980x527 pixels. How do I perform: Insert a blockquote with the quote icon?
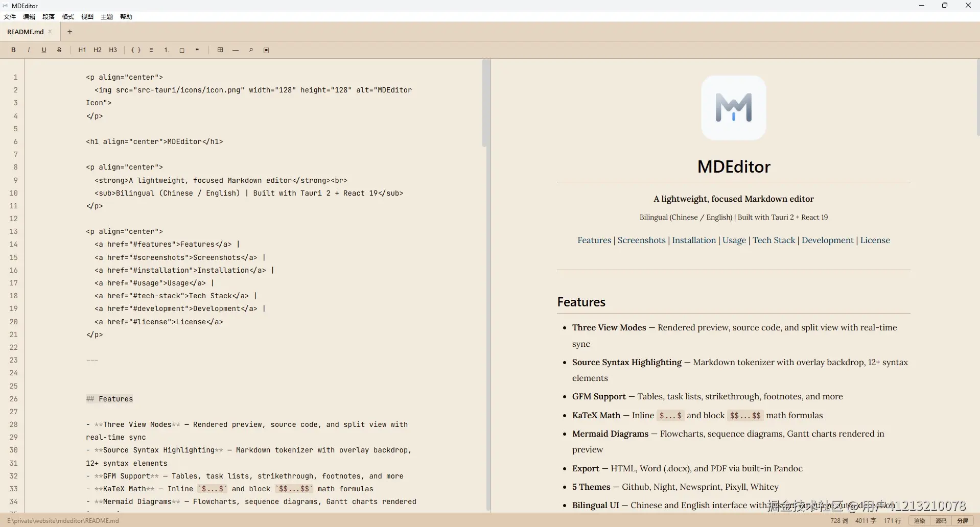(x=197, y=50)
